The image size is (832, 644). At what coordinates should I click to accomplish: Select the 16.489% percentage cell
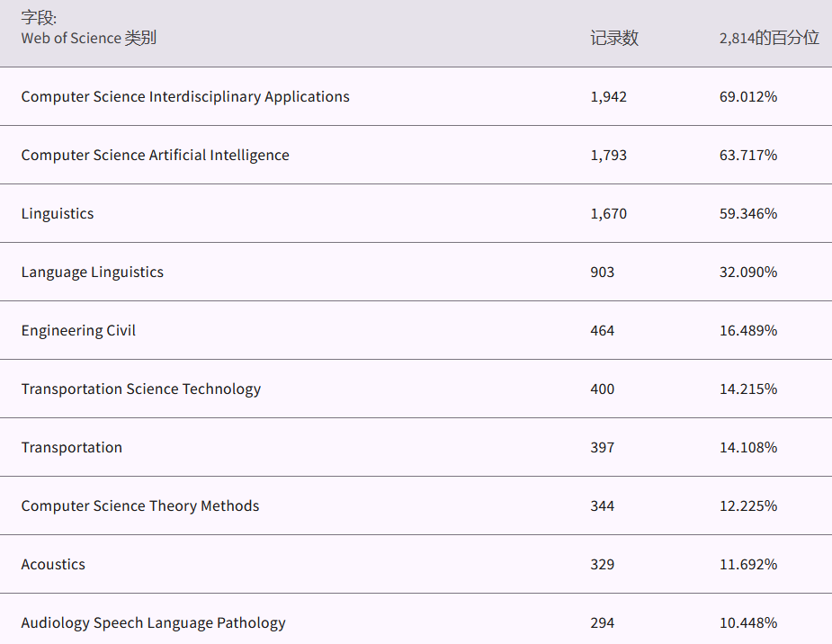click(x=747, y=330)
